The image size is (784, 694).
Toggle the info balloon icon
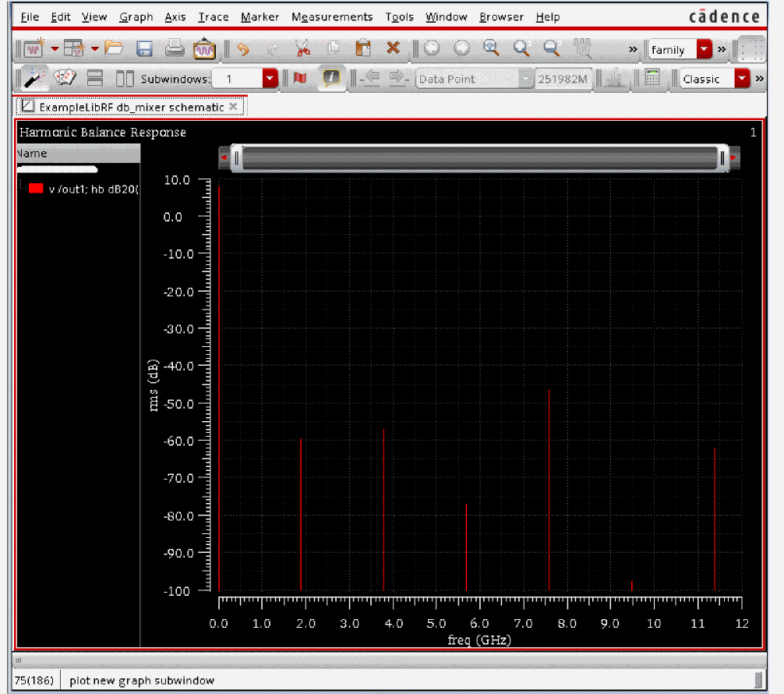point(331,78)
